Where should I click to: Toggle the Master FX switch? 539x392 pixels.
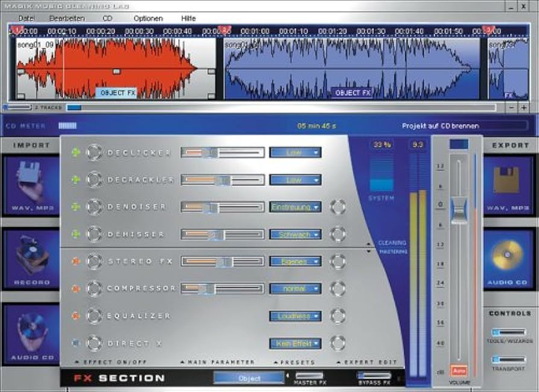coord(309,376)
